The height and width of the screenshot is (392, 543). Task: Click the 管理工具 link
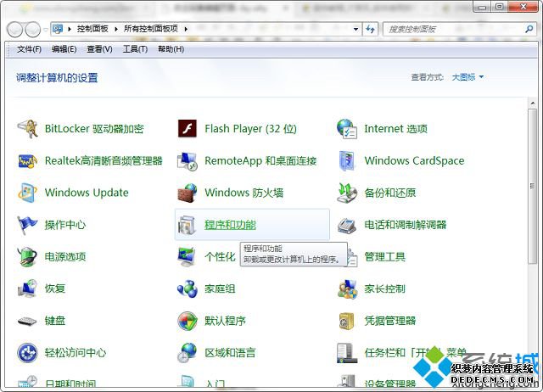tap(384, 257)
